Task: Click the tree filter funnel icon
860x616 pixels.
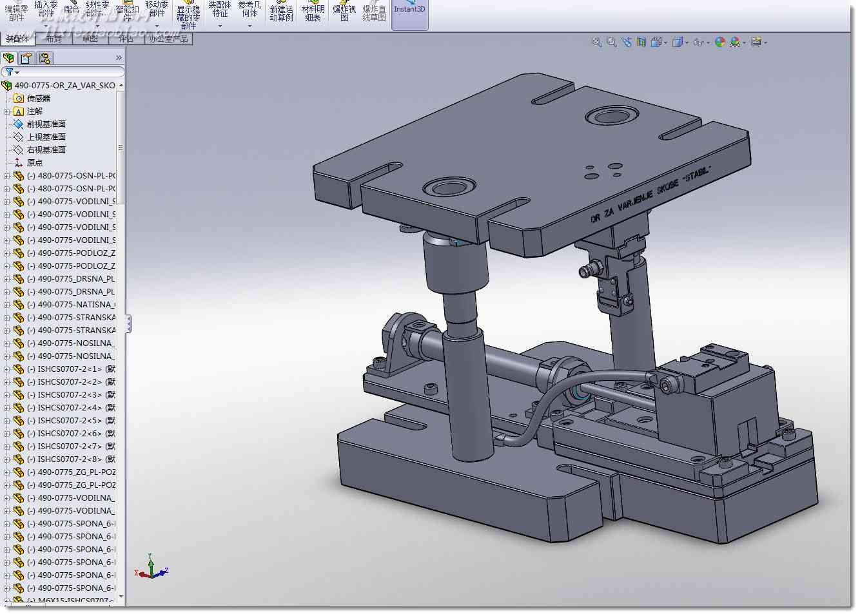Action: point(9,72)
